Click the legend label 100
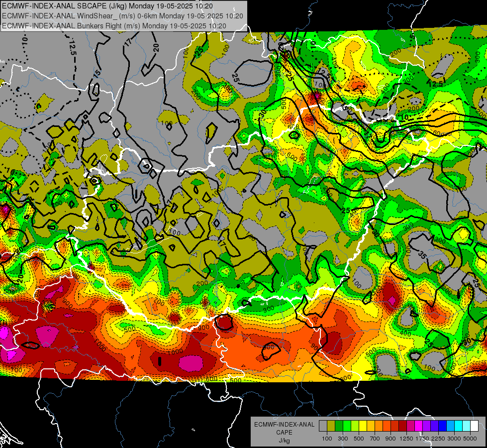 coord(327,439)
